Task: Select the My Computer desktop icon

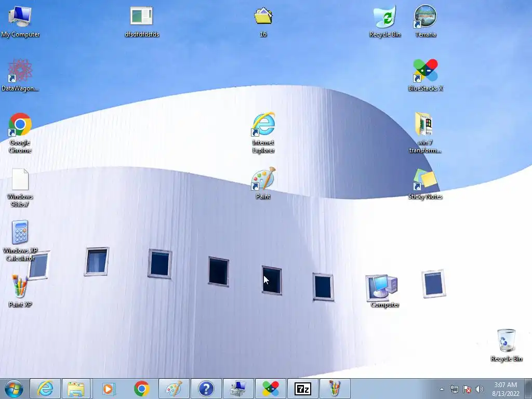Action: (x=20, y=21)
